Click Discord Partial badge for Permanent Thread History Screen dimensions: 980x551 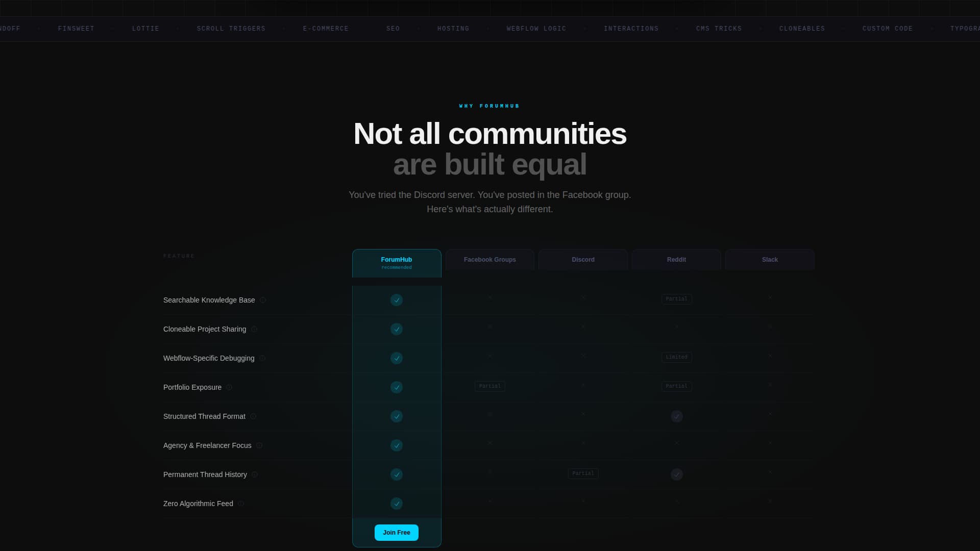point(583,473)
